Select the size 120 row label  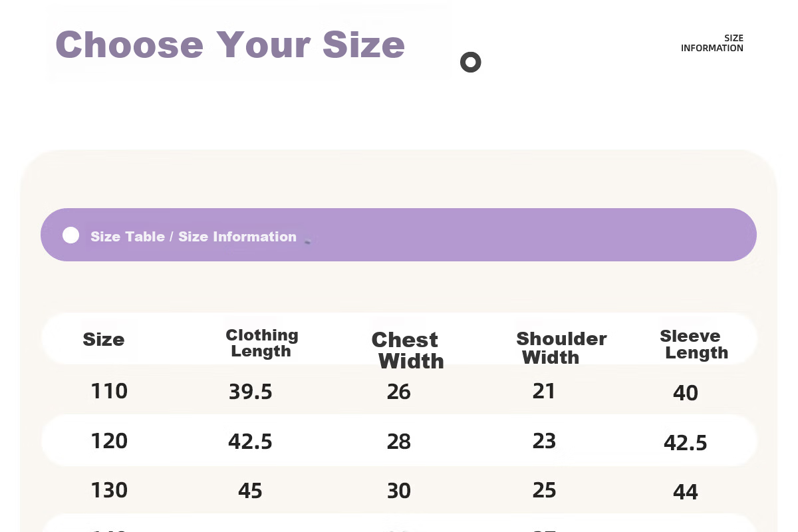point(109,441)
